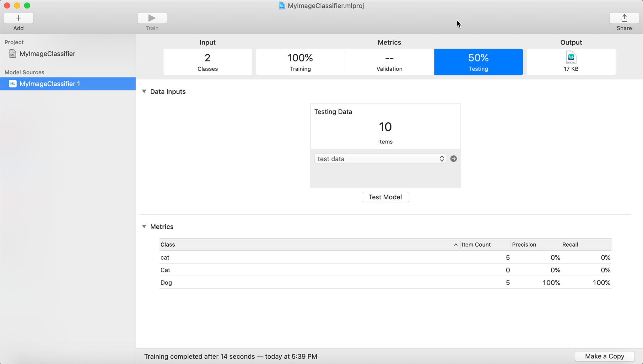643x364 pixels.
Task: Click the Model Sources sidebar heading
Action: point(24,72)
